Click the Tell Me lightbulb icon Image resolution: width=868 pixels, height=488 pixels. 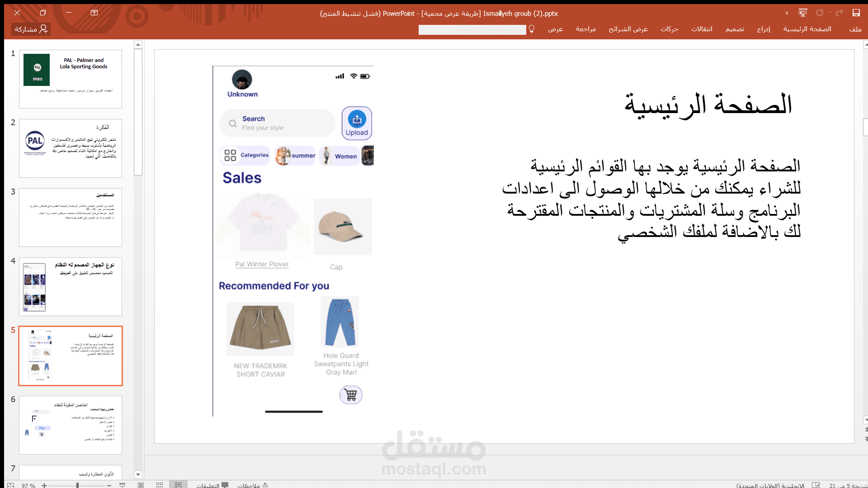point(532,29)
